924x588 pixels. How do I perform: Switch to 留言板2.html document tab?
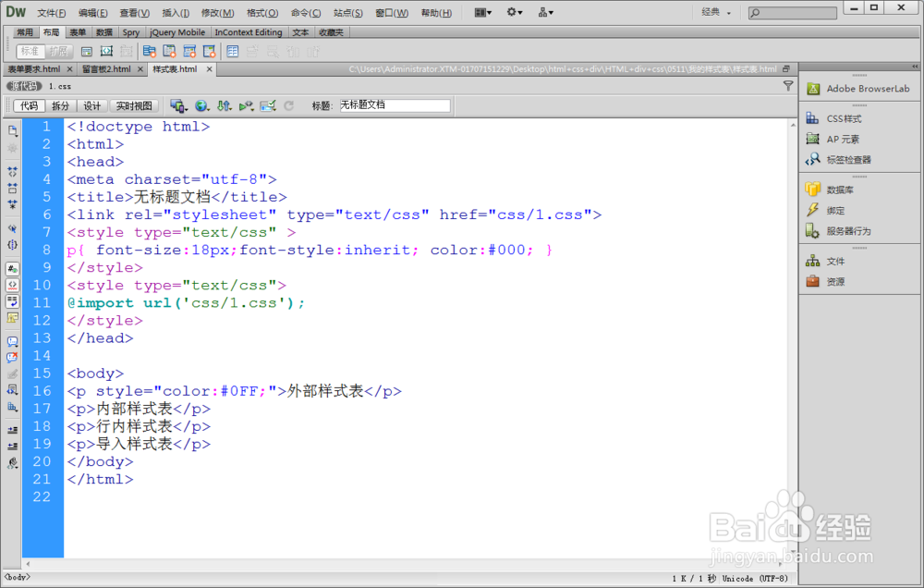tap(106, 69)
